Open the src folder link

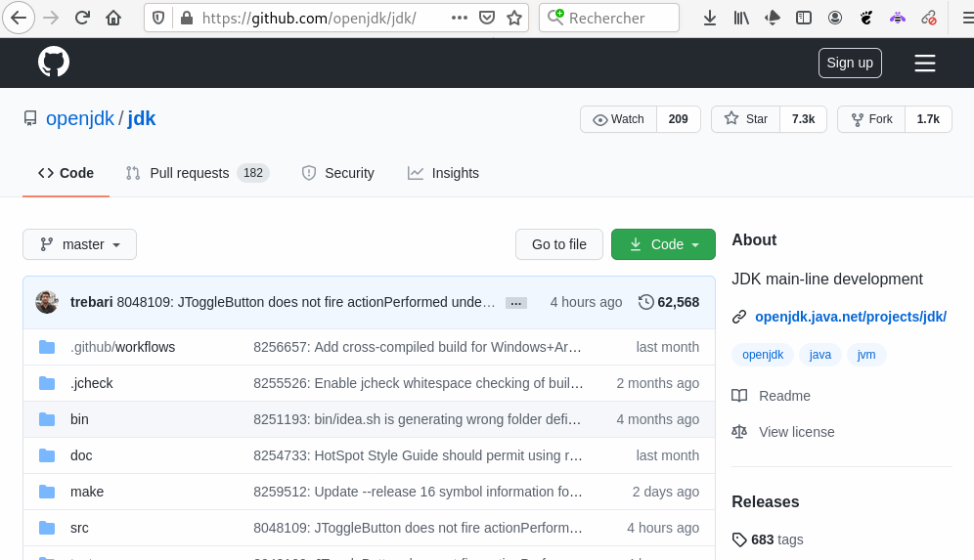(x=79, y=528)
